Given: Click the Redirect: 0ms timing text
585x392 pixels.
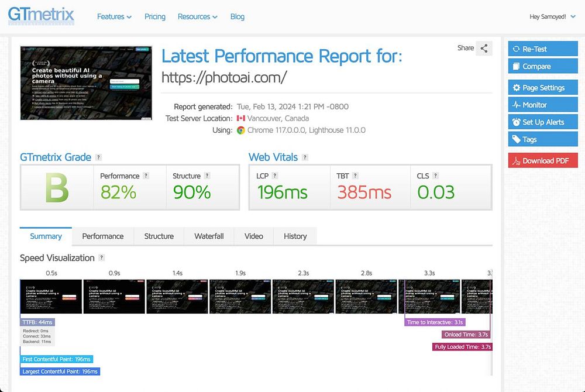Looking at the screenshot, I should [x=36, y=331].
